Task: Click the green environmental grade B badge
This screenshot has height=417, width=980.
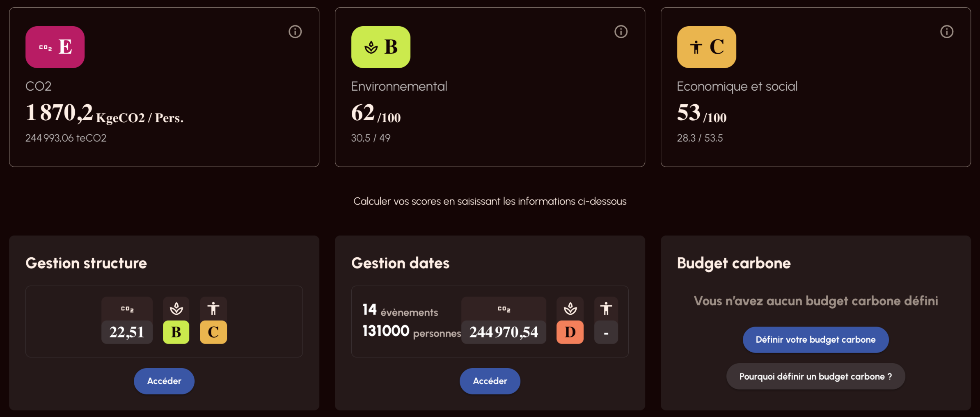Action: point(381,47)
